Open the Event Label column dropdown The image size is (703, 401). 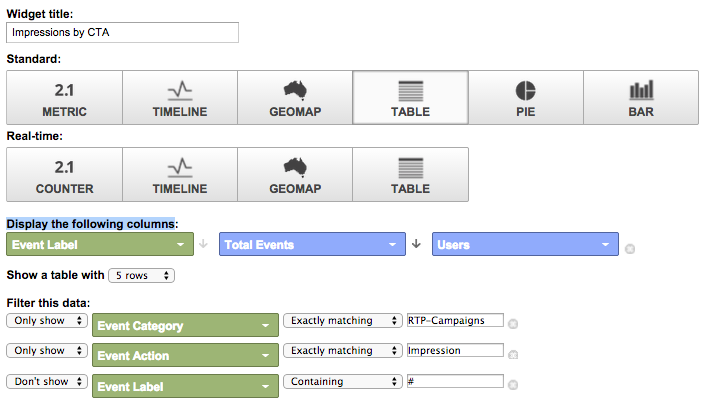99,244
